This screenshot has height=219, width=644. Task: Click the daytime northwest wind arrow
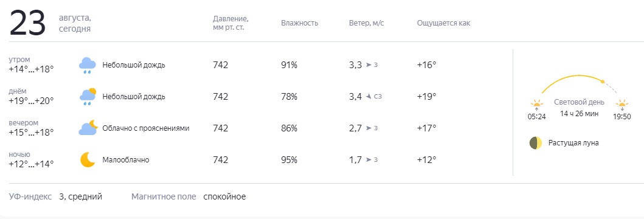coord(369,97)
